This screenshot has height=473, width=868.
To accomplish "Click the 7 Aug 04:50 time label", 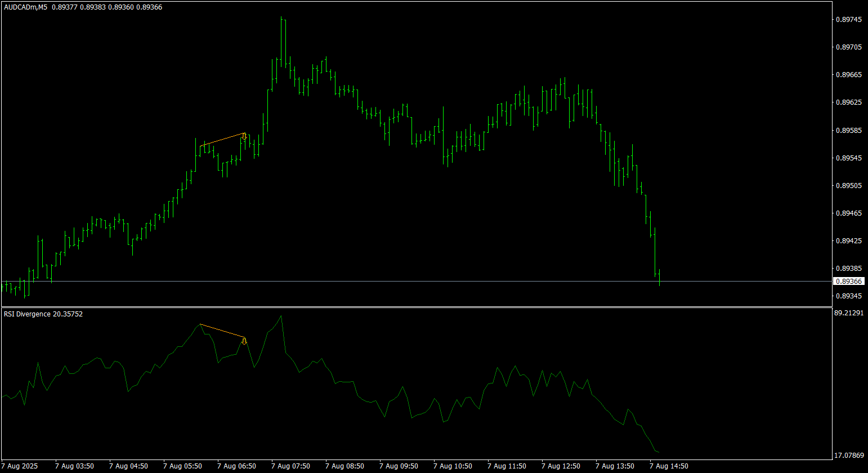I will coord(128,466).
